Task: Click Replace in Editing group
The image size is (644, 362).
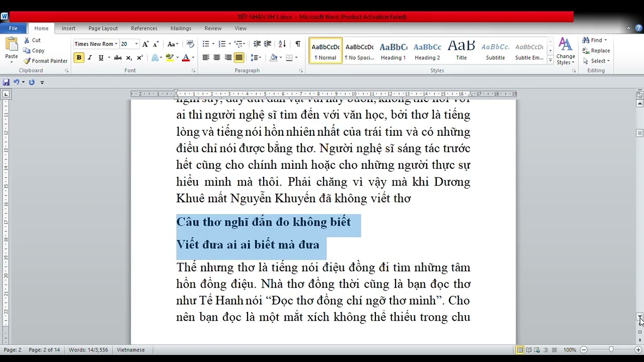Action: (x=596, y=51)
